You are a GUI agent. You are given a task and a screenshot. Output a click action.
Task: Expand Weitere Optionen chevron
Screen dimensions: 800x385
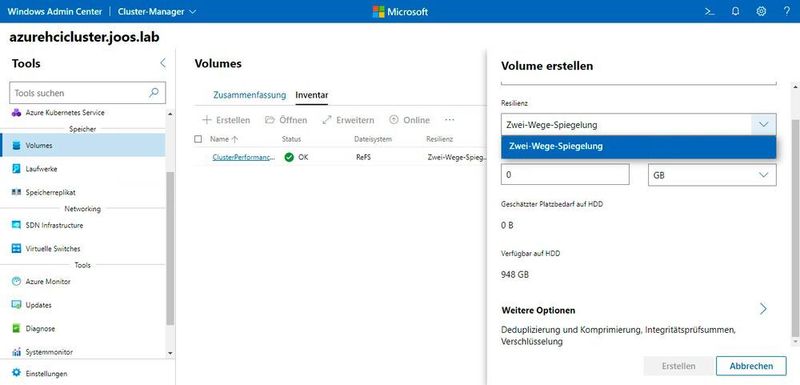pyautogui.click(x=763, y=309)
